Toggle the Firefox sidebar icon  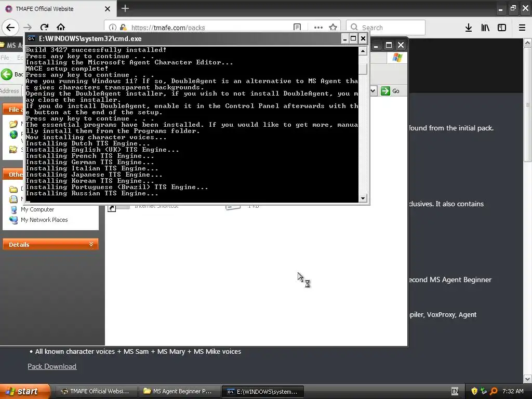click(x=502, y=28)
